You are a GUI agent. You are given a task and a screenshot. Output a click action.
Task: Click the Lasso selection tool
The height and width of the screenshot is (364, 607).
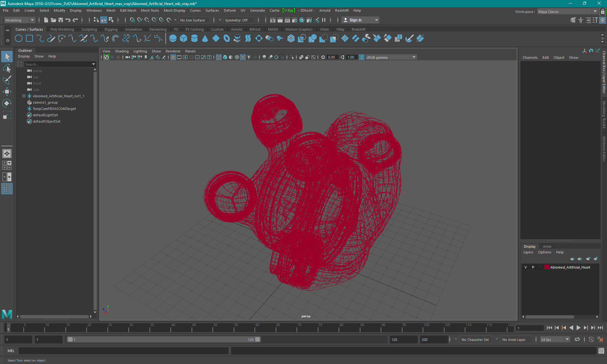pos(7,69)
